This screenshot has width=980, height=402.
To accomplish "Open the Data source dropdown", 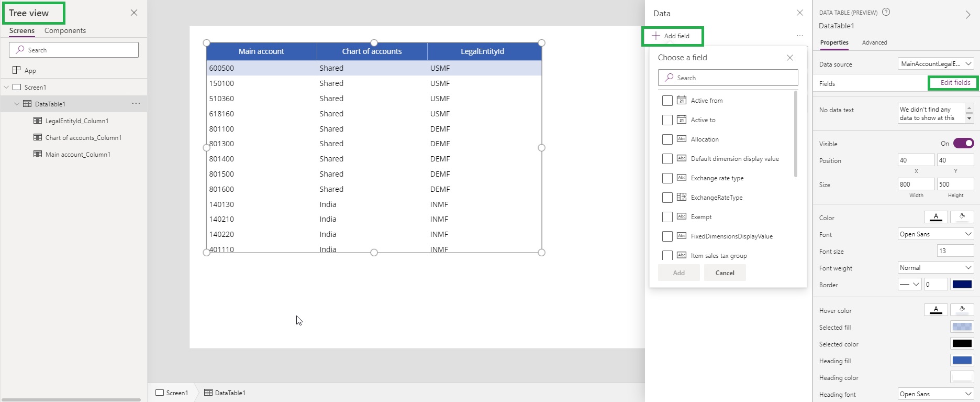I will pos(935,64).
